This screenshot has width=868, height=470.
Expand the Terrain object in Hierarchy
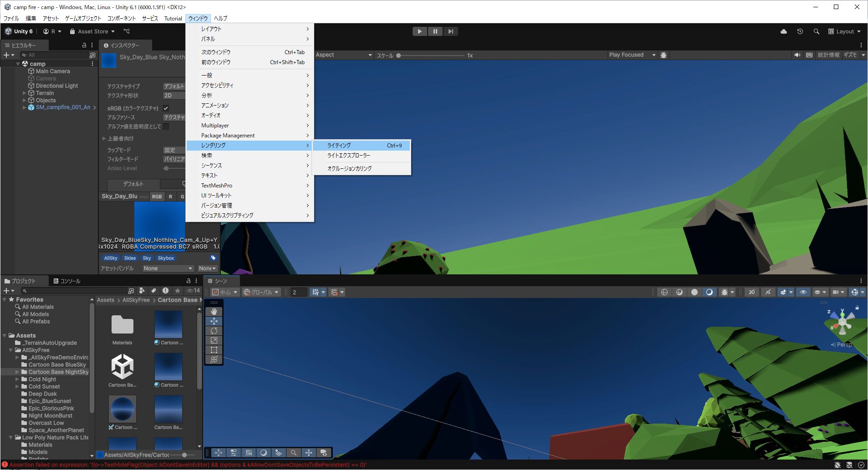(x=25, y=93)
